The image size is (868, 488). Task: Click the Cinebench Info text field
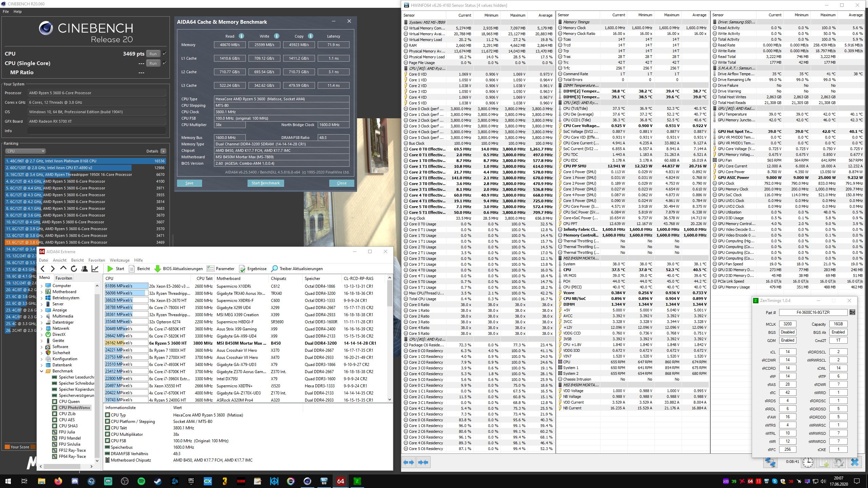pos(97,131)
